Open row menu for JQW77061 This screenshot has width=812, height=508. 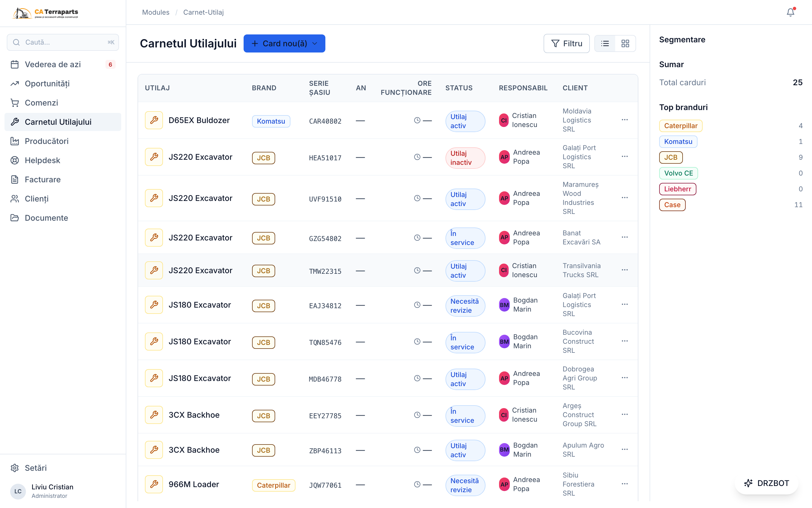pos(625,484)
